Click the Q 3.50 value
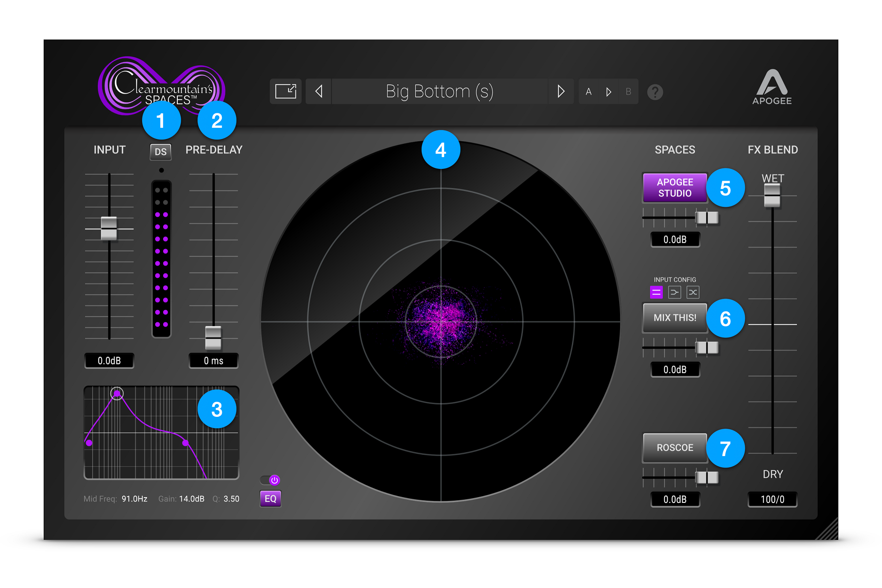The width and height of the screenshot is (882, 588). [x=232, y=499]
